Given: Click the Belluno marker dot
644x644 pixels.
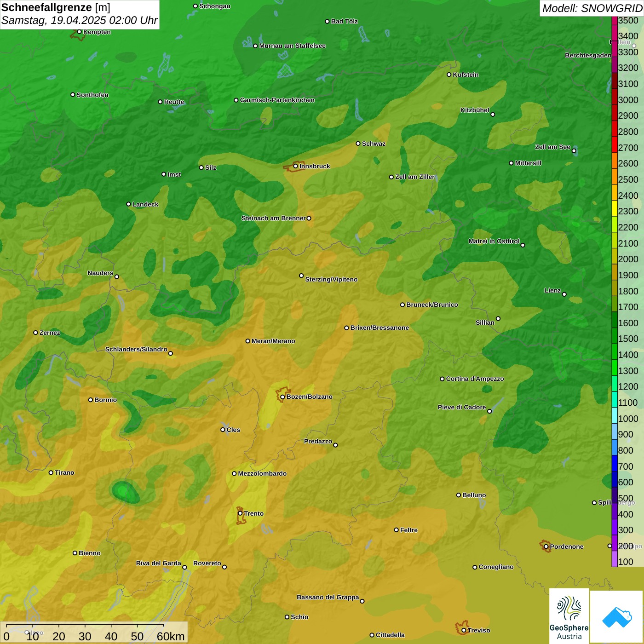Looking at the screenshot, I should (x=458, y=495).
